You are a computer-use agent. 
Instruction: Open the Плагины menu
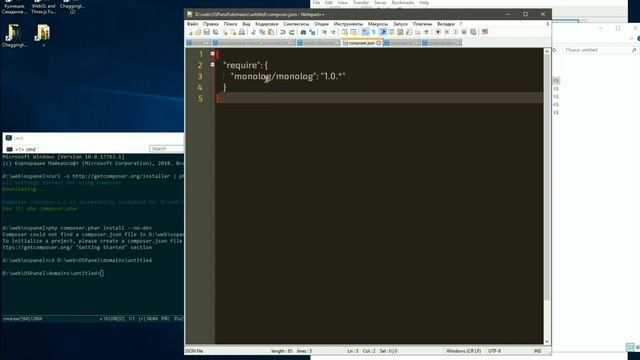422,24
